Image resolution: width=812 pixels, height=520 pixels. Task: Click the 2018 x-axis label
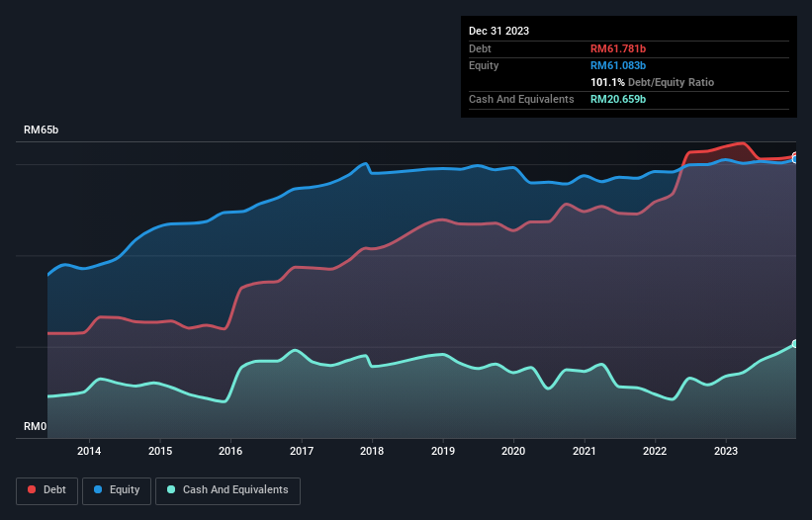372,451
